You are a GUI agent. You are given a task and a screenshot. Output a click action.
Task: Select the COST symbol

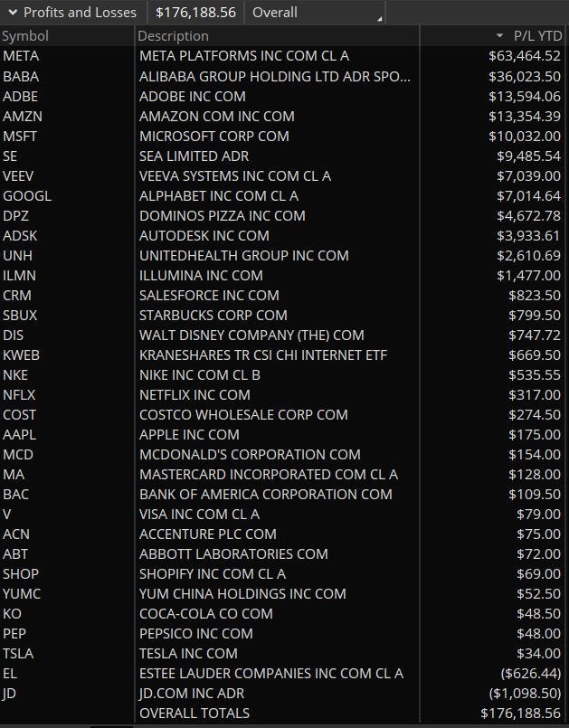19,415
